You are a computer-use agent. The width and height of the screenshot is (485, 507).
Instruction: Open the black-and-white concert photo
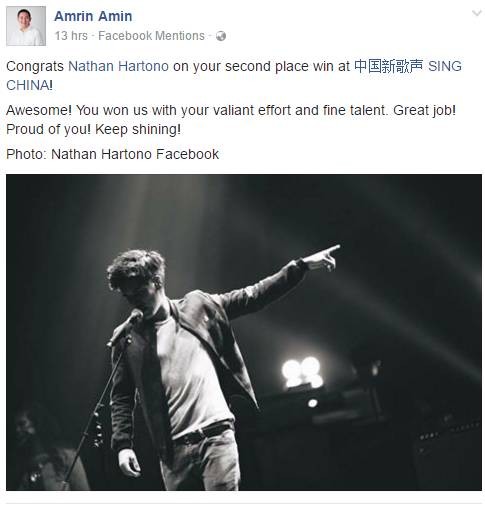[244, 332]
